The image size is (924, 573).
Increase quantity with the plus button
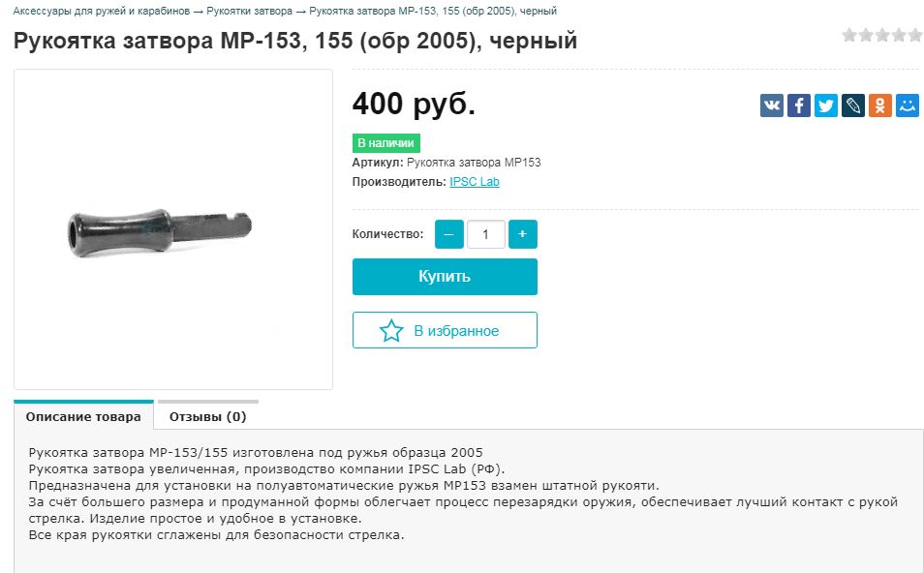522,233
